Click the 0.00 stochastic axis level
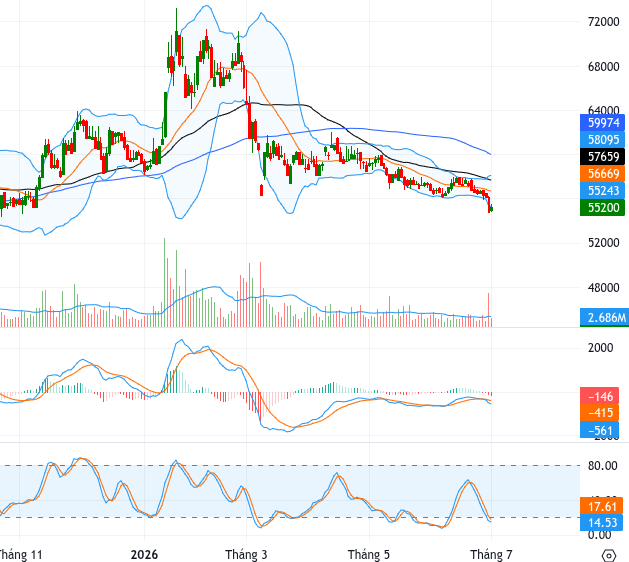 (x=599, y=536)
